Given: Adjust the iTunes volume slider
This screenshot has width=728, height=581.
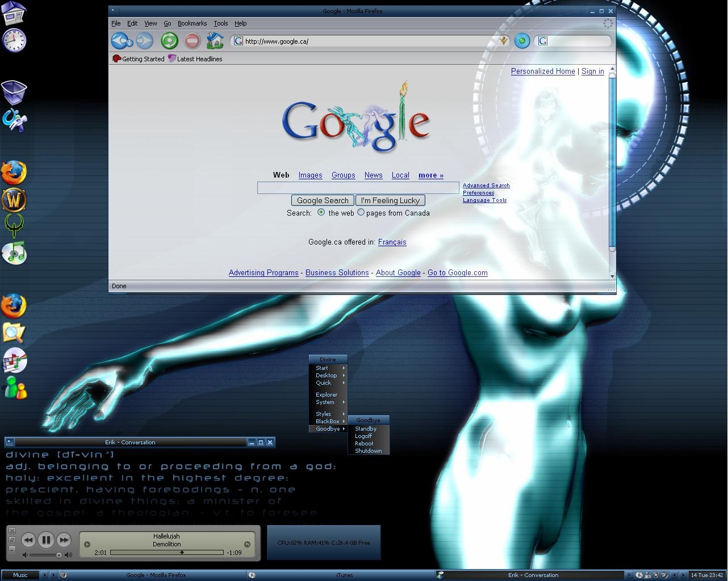Looking at the screenshot, I should coord(45,555).
